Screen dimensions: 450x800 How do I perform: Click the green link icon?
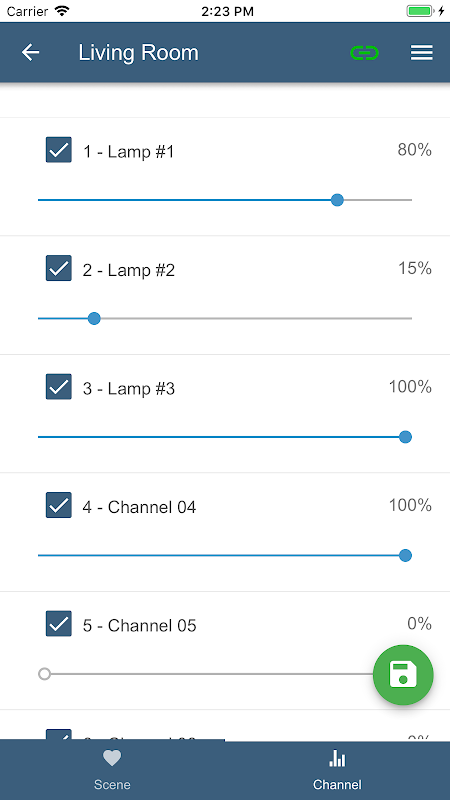click(364, 53)
